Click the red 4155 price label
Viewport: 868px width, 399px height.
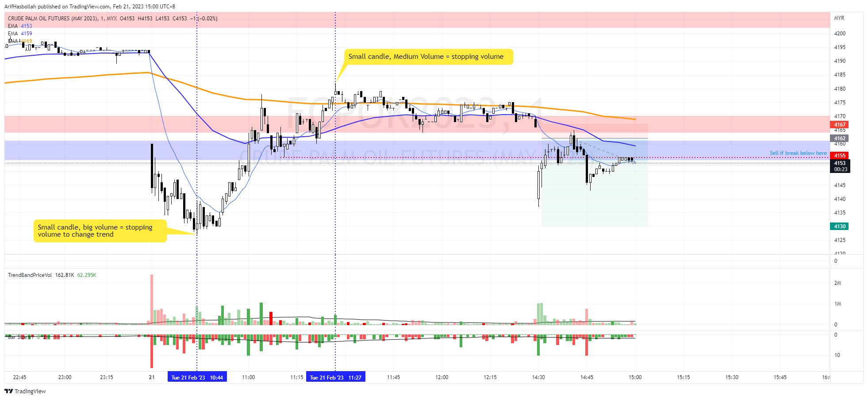[x=840, y=156]
